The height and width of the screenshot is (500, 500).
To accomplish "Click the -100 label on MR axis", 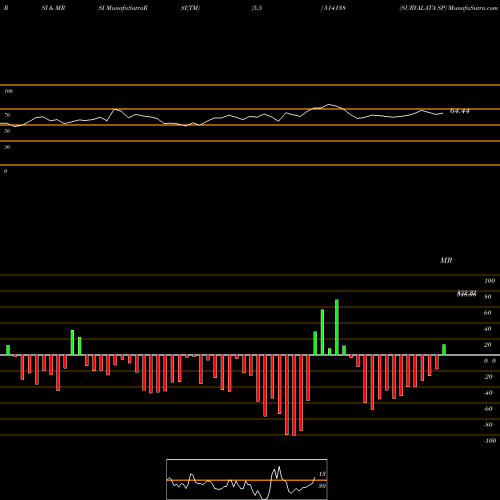I will [490, 441].
